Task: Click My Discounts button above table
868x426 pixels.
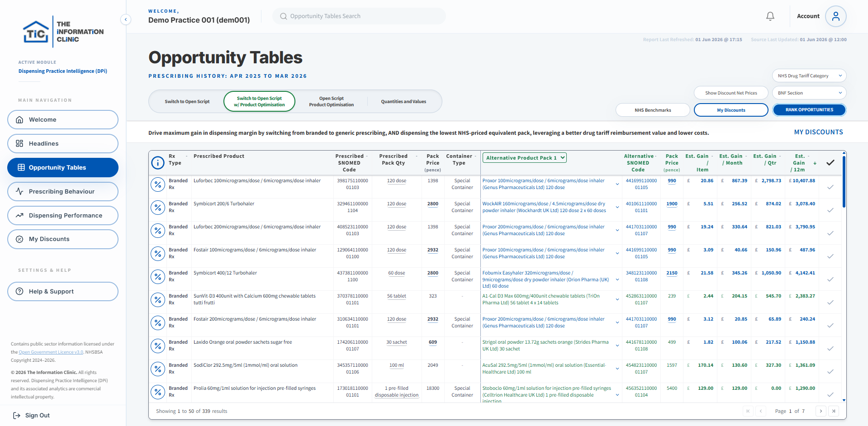Action: 731,110
